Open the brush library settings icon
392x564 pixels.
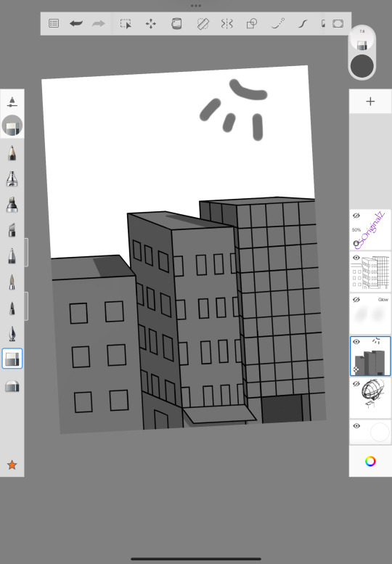[12, 102]
